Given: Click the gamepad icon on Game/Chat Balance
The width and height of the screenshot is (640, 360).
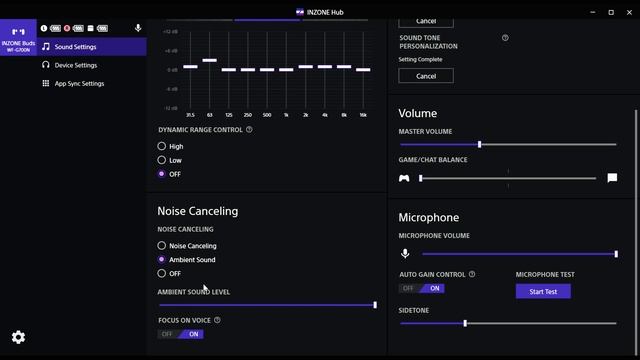Looking at the screenshot, I should click(x=404, y=178).
